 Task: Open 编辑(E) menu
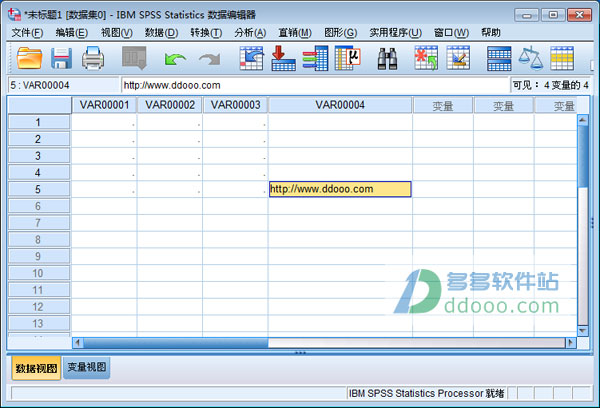[71, 33]
